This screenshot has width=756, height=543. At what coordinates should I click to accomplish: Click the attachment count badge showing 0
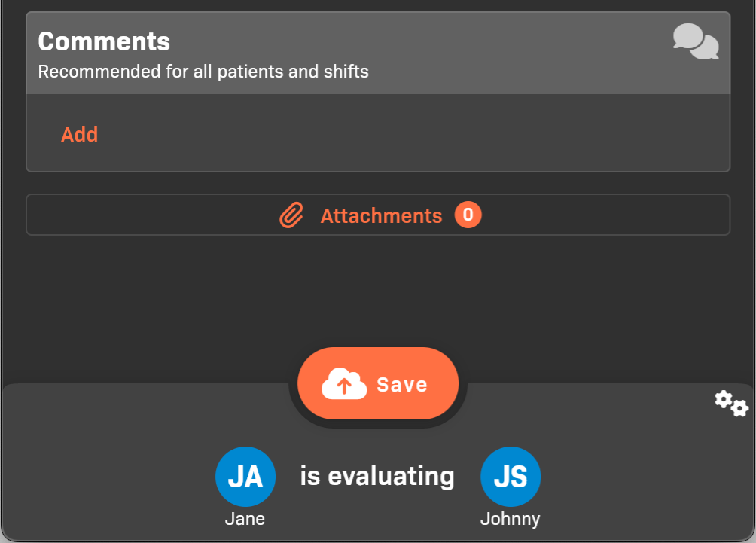point(468,215)
